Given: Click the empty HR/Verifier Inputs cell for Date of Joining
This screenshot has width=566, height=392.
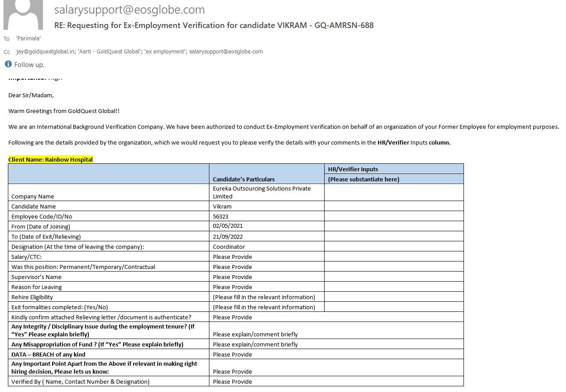Looking at the screenshot, I should pos(394,226).
